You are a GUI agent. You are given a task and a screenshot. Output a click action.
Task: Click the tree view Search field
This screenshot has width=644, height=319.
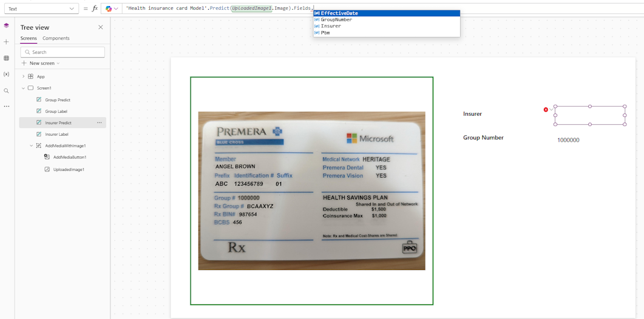coord(63,52)
